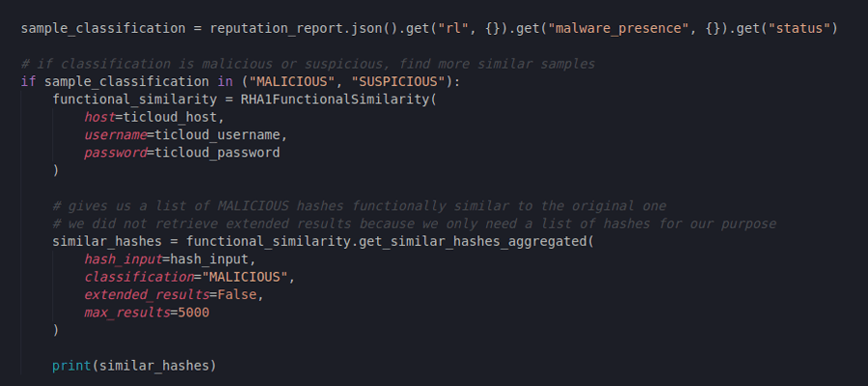The image size is (868, 386).
Task: Click the hash_input parameter name
Action: pyautogui.click(x=124, y=260)
